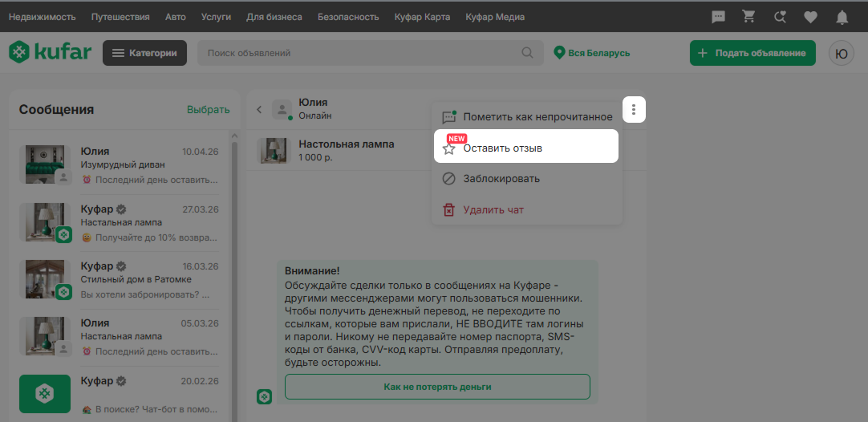This screenshot has width=868, height=422.
Task: Click the Подать объявление button
Action: click(x=752, y=53)
